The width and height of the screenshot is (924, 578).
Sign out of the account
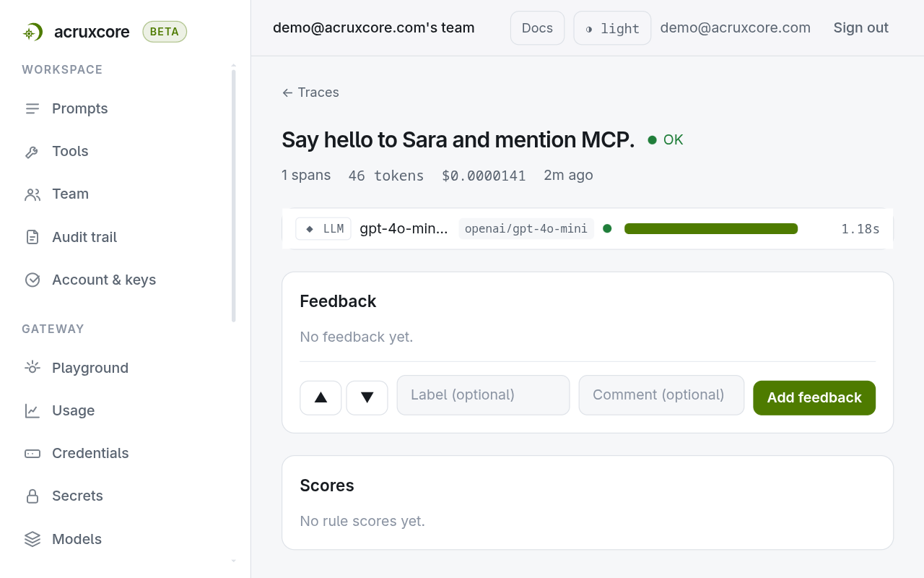point(860,27)
